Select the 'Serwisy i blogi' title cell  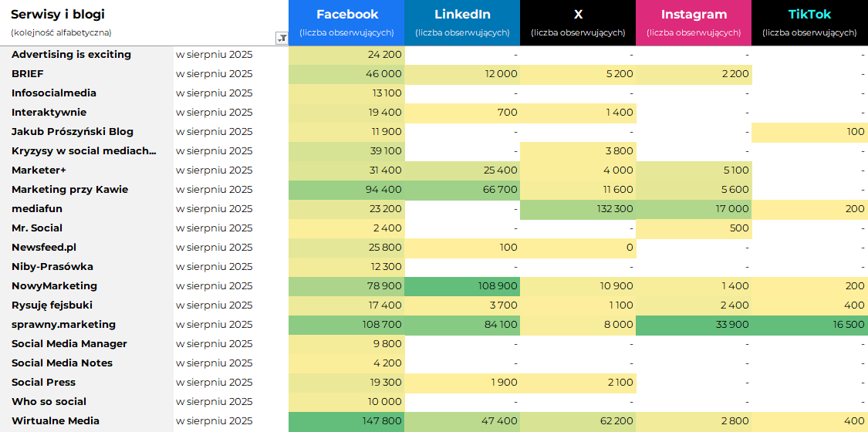(58, 15)
